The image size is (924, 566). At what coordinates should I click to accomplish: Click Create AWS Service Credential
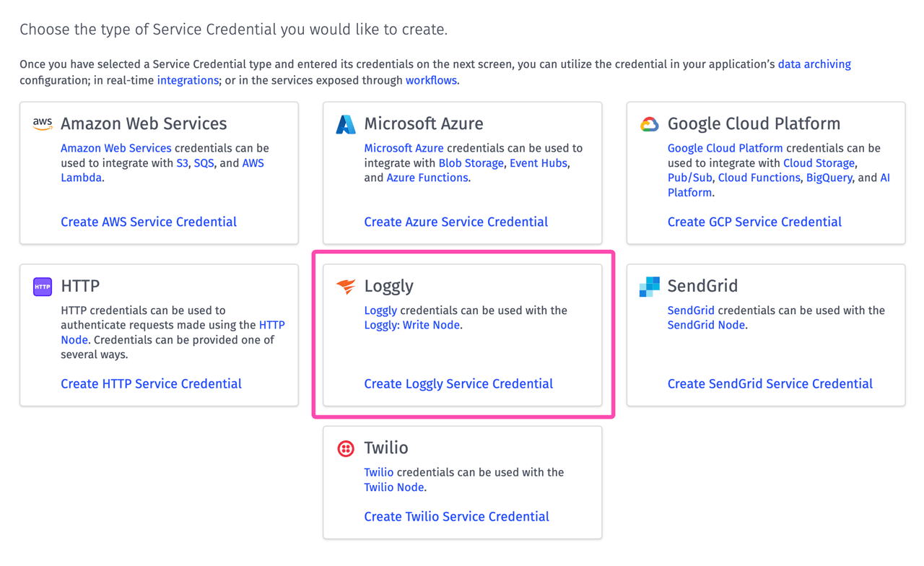click(x=148, y=222)
